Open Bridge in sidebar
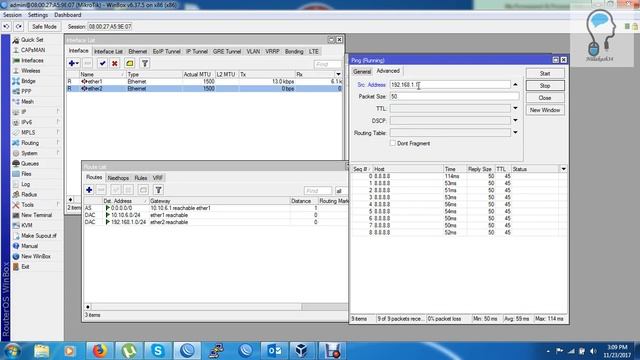640x360 pixels. (28, 81)
